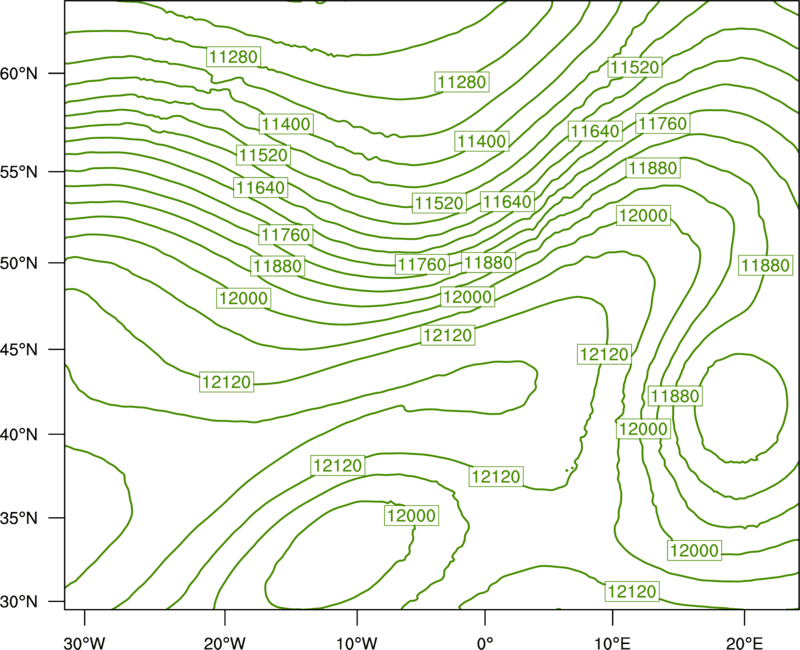
Task: Select the 10°W longitude tick label
Action: [x=357, y=643]
